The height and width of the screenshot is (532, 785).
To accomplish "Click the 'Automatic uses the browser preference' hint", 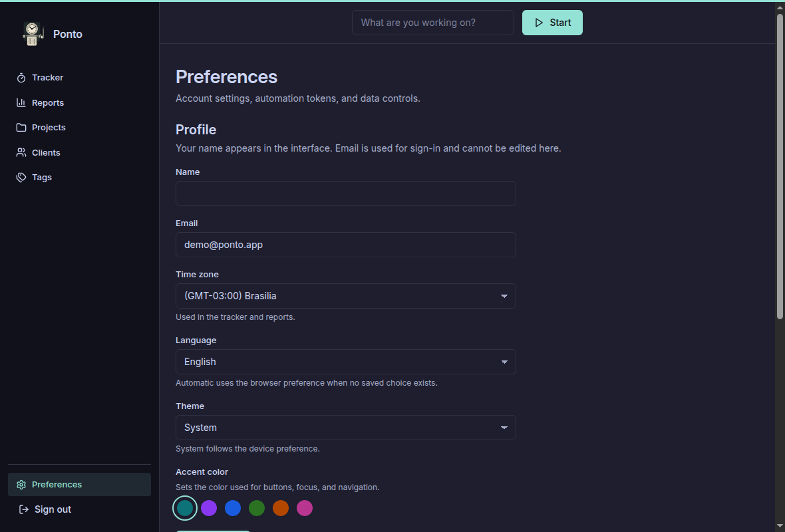I will (307, 383).
